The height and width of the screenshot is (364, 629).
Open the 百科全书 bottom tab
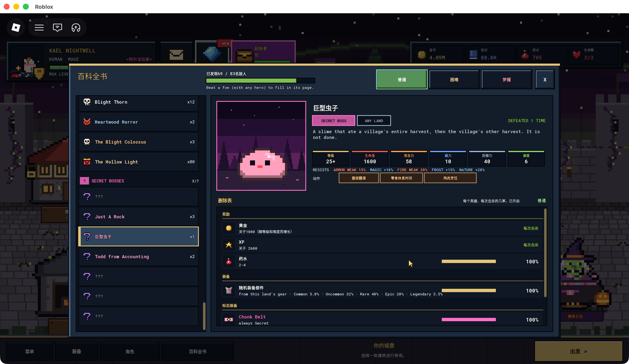[x=197, y=351]
